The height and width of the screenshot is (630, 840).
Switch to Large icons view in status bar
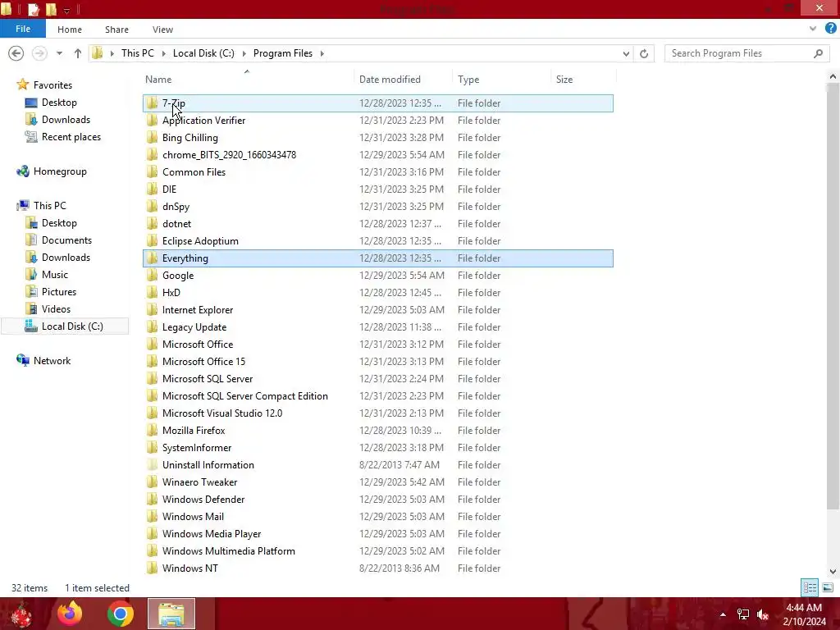click(x=827, y=587)
